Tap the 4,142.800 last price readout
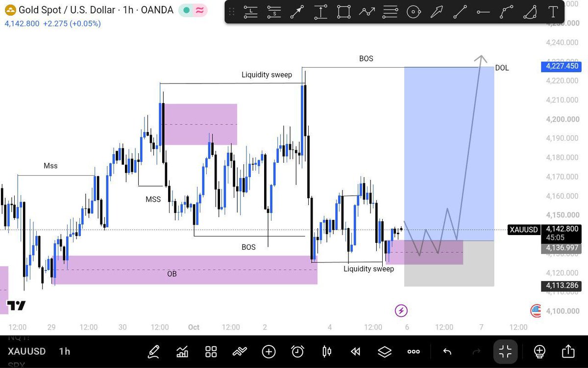Screen dimensions: 588x368 point(22,24)
